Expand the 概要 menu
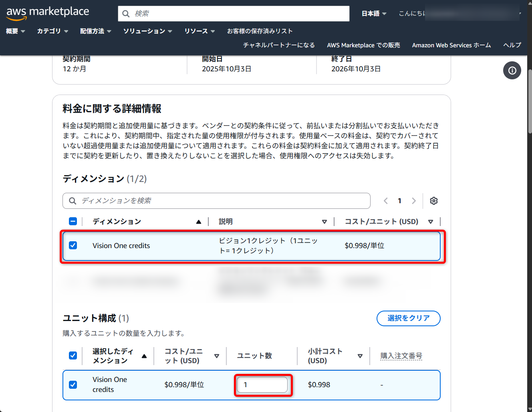The width and height of the screenshot is (532, 412). [x=16, y=31]
